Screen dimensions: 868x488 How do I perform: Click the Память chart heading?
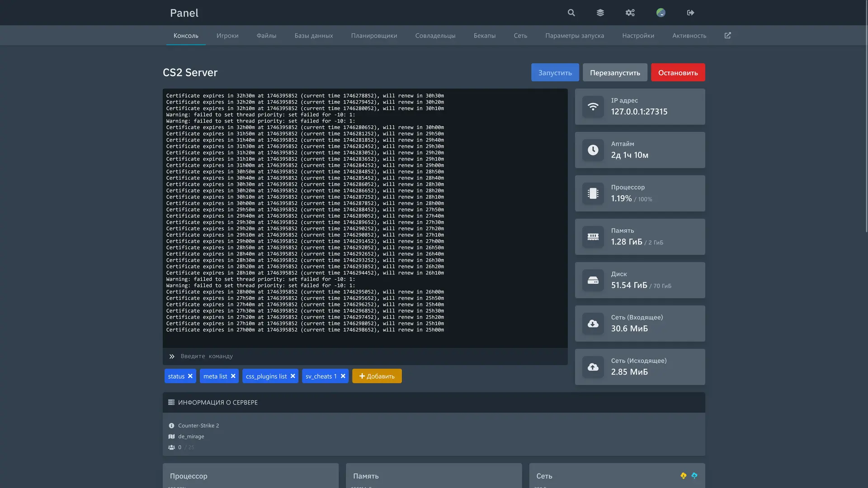pyautogui.click(x=366, y=476)
